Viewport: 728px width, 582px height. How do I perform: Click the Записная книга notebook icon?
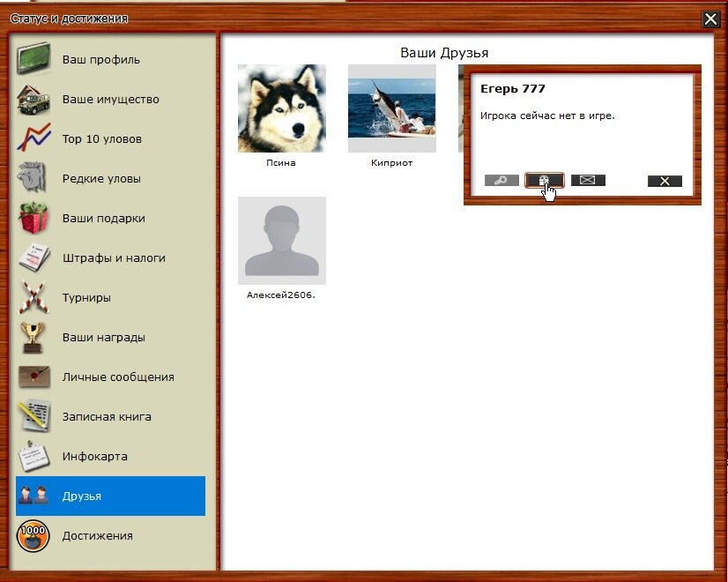[x=33, y=416]
